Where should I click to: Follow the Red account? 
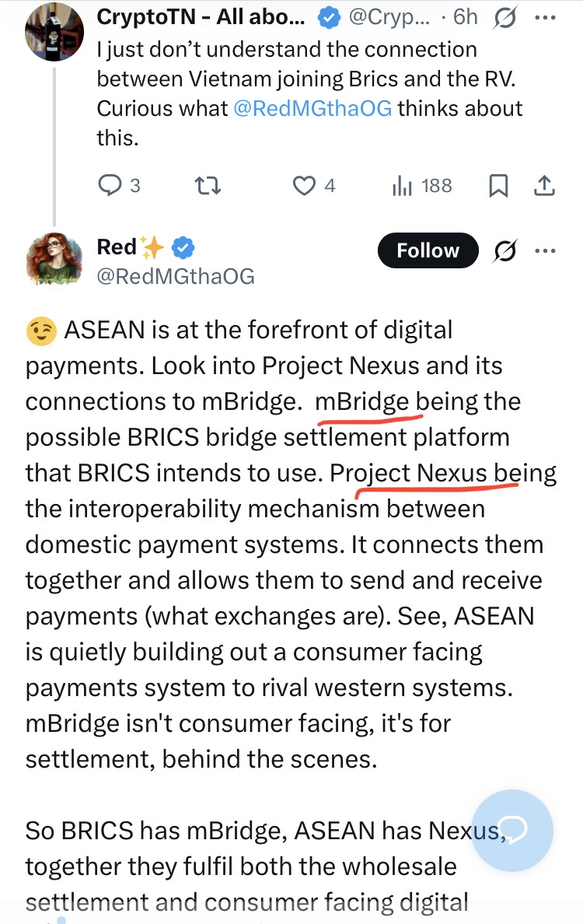428,250
